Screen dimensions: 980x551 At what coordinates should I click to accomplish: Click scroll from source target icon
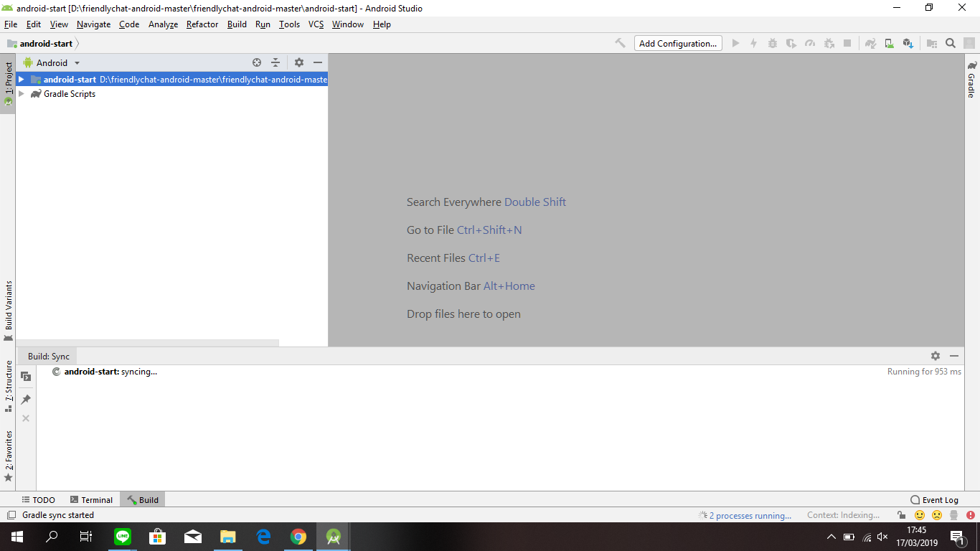click(x=257, y=62)
